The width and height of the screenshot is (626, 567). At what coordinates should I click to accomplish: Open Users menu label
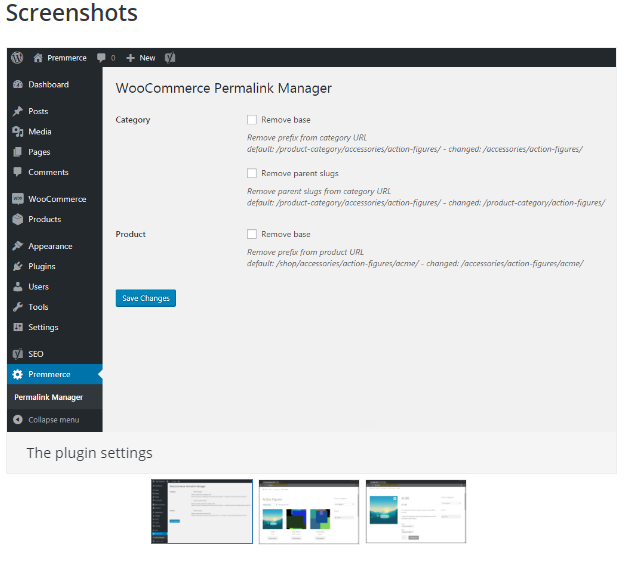pos(38,287)
